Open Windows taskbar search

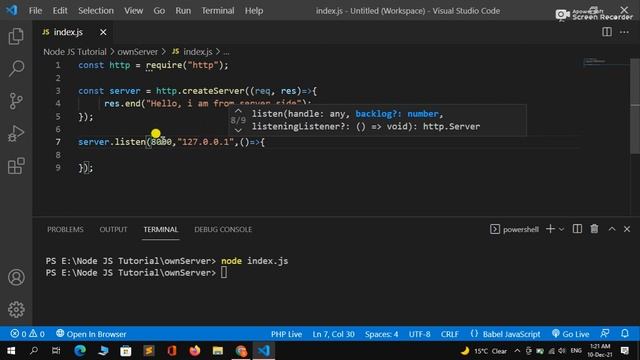point(34,351)
